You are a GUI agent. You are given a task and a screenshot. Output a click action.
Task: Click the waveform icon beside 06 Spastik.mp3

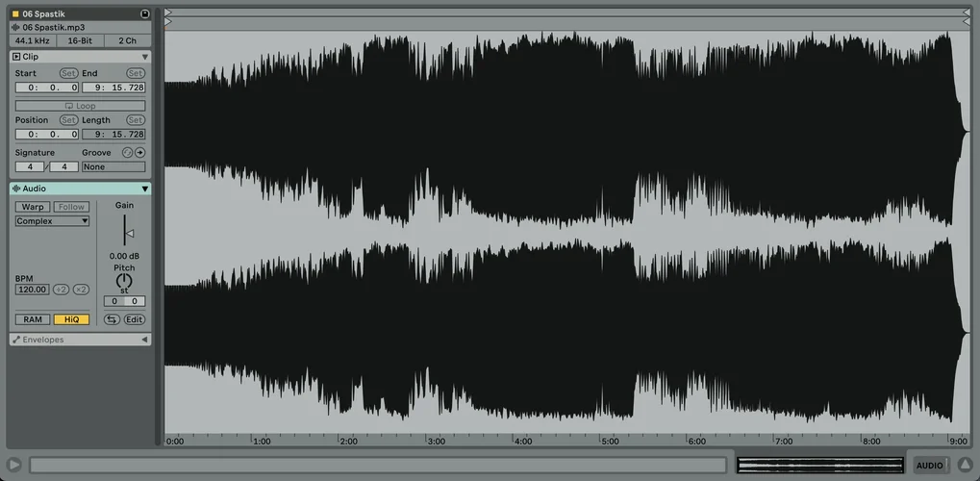point(15,28)
